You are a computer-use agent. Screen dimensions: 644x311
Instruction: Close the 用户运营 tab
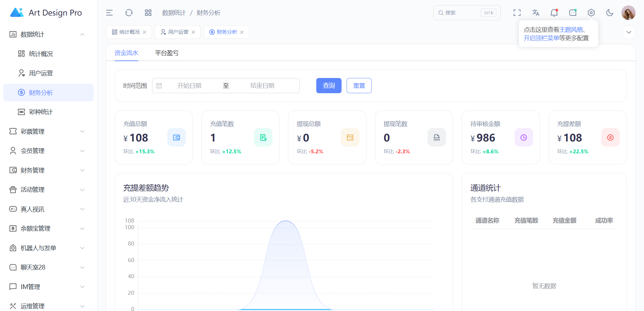tap(193, 32)
